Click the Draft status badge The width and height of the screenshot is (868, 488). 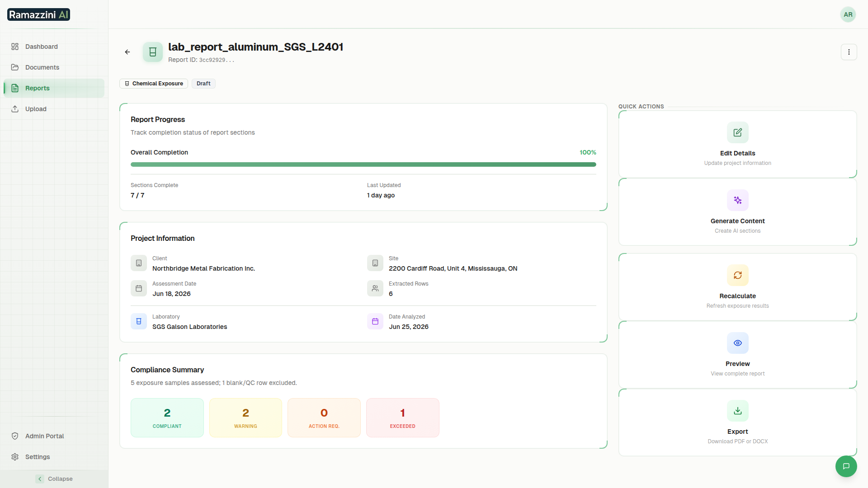pyautogui.click(x=203, y=84)
